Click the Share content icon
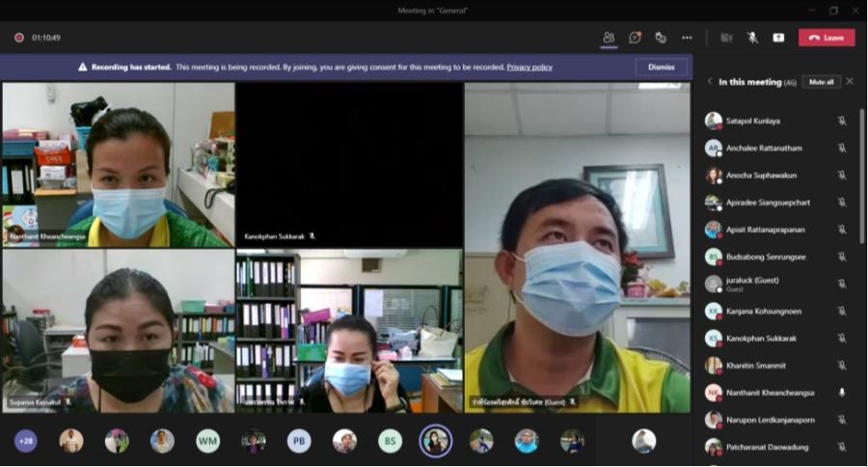 [x=778, y=38]
